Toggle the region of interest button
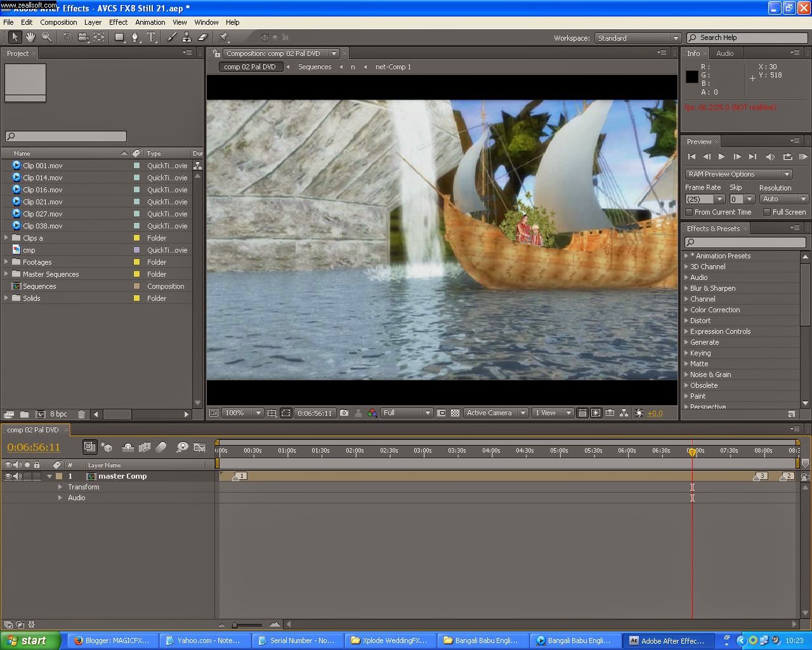Image resolution: width=812 pixels, height=650 pixels. pyautogui.click(x=442, y=413)
